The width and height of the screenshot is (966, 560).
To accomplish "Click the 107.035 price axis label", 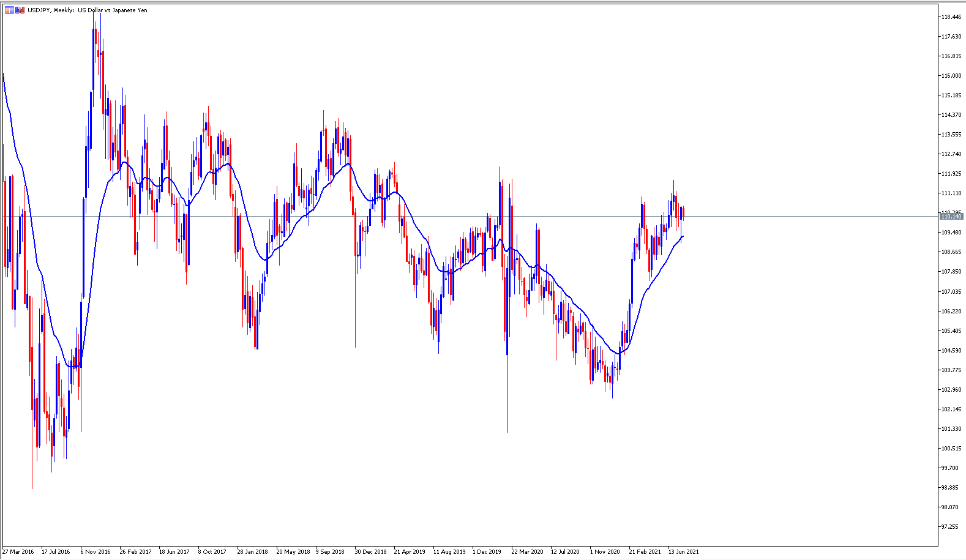I will 951,292.
